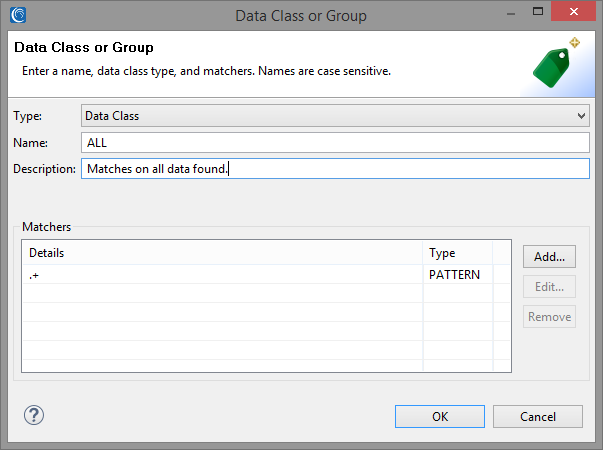603x450 pixels.
Task: Expand the Type dropdown arrow
Action: click(581, 116)
